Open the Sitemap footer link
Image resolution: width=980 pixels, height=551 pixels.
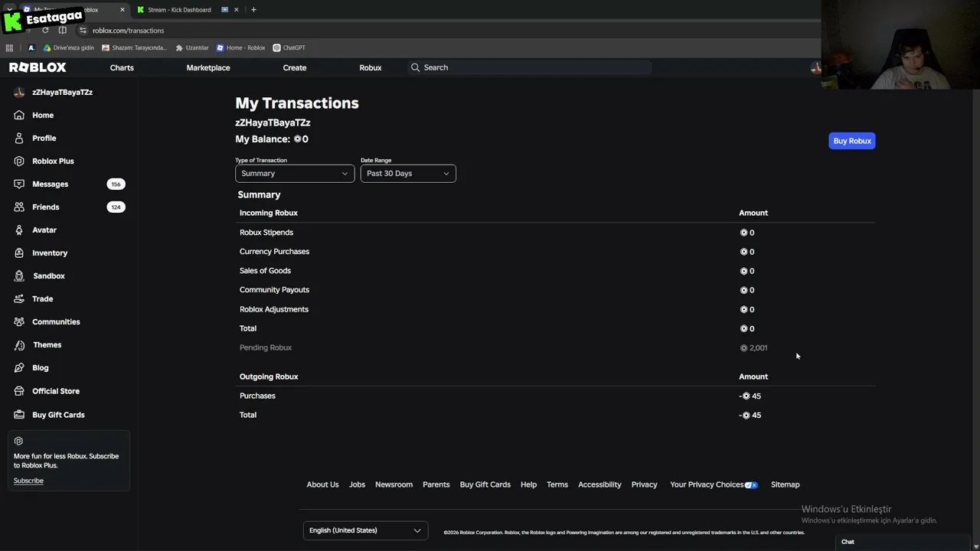coord(785,484)
